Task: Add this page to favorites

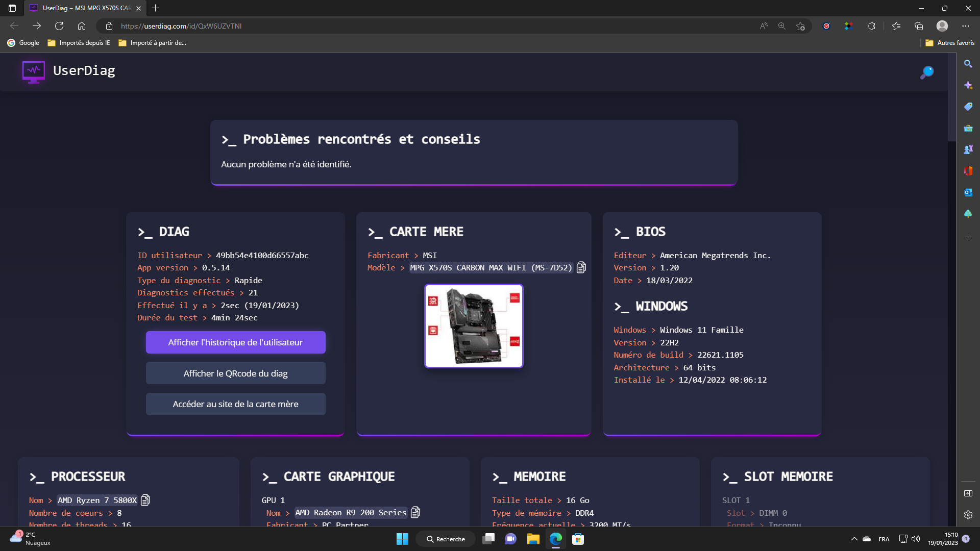Action: (x=800, y=26)
